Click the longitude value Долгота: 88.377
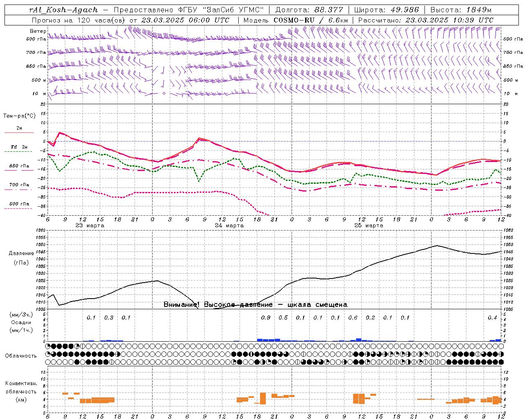The width and height of the screenshot is (525, 420). click(x=309, y=10)
